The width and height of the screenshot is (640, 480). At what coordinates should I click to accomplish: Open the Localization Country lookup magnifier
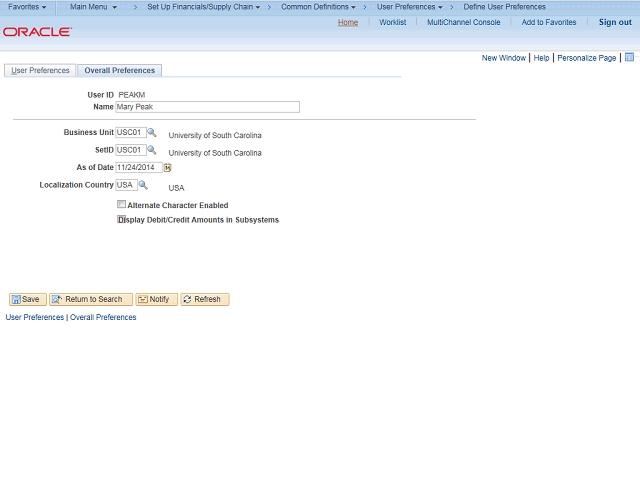[143, 185]
